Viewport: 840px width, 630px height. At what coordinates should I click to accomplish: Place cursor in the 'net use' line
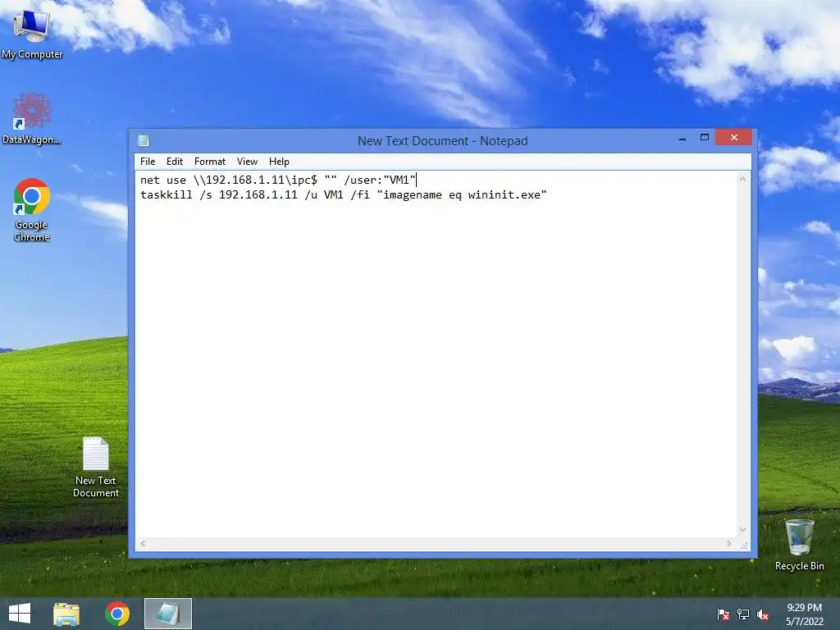[278, 180]
